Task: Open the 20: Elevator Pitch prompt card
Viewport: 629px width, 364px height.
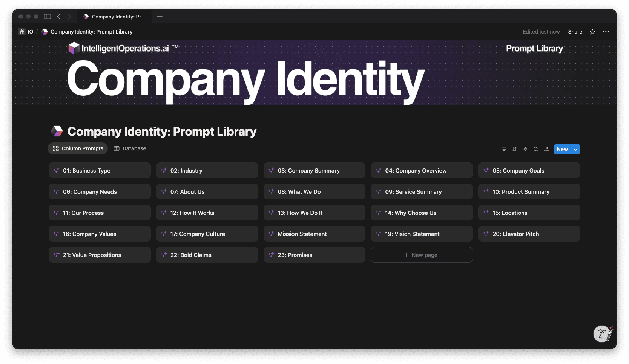Action: click(x=529, y=234)
